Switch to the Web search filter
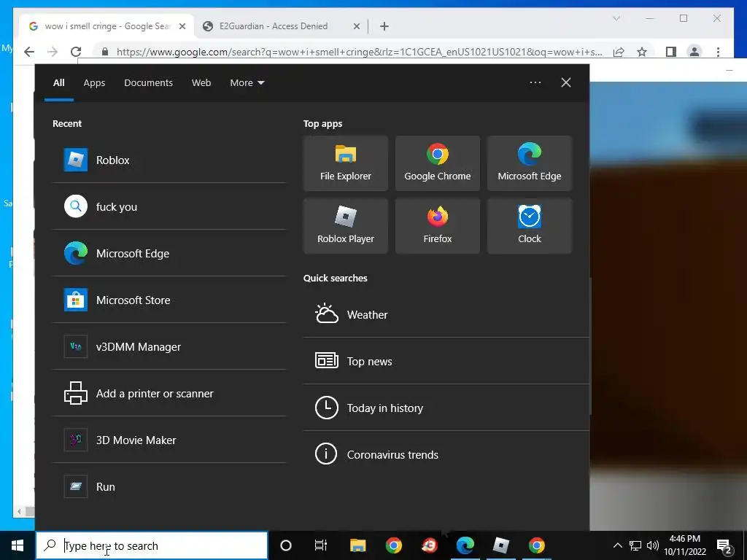Screen dimensions: 747x560 point(201,83)
